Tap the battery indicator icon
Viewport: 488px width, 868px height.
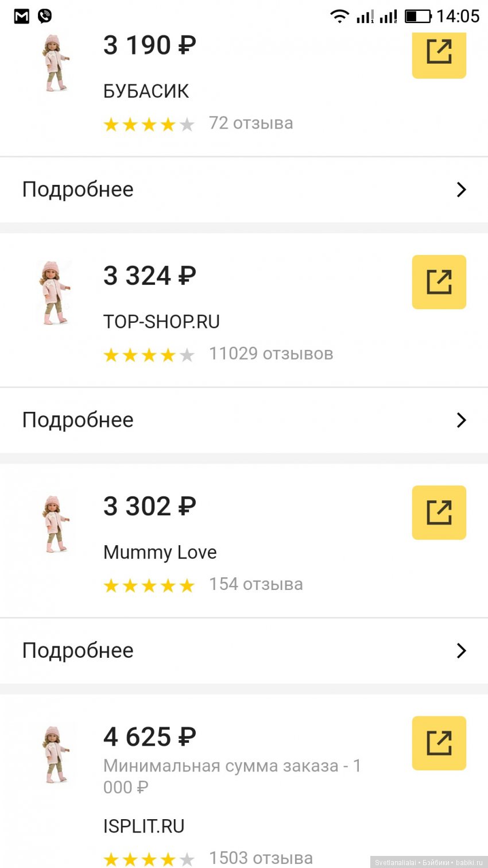point(418,16)
